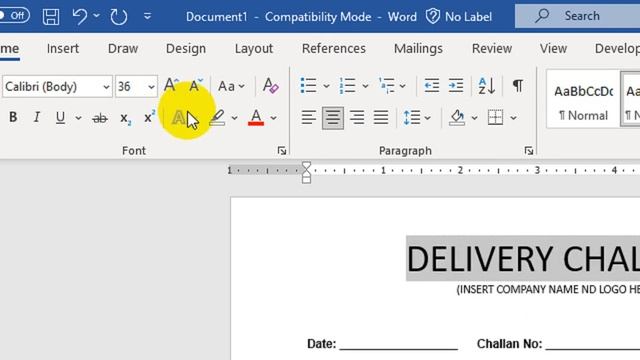Align text right
Image resolution: width=640 pixels, height=360 pixels.
[357, 118]
